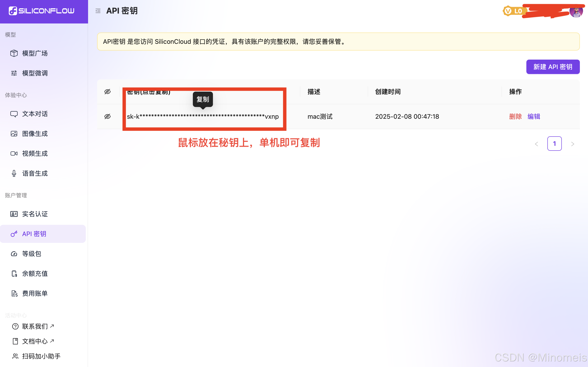Toggle key visibility in the table header
588x367 pixels.
pyautogui.click(x=107, y=92)
